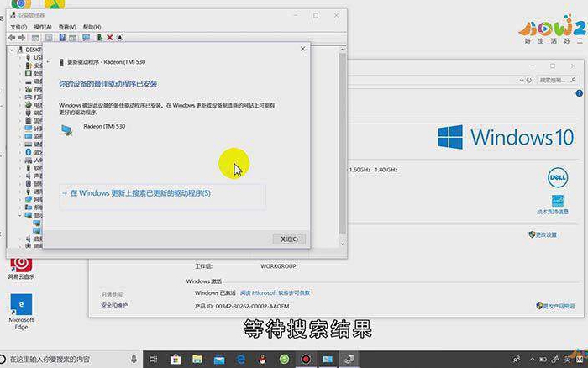The height and width of the screenshot is (368, 588).
Task: Expand the network adapters category arrow
Action: pyautogui.click(x=20, y=199)
